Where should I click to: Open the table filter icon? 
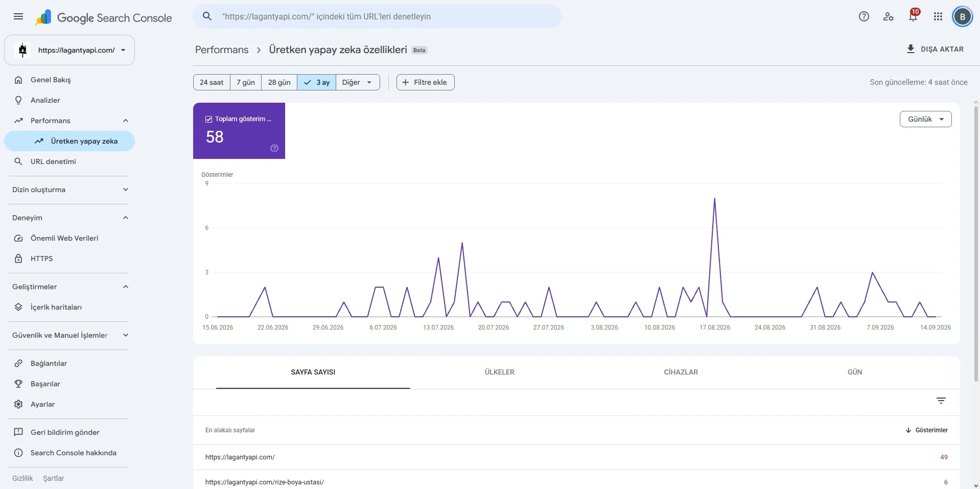click(941, 401)
